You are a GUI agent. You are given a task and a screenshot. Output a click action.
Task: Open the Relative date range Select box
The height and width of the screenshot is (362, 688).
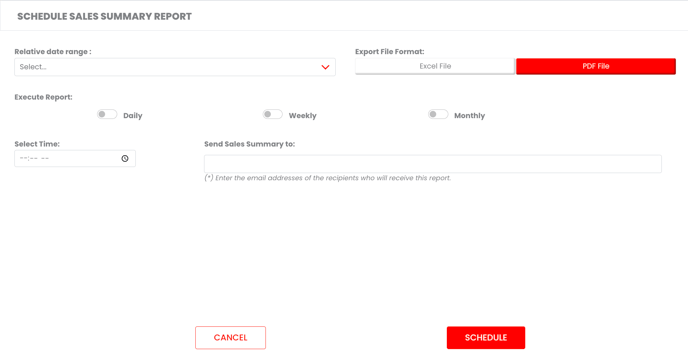click(x=175, y=67)
